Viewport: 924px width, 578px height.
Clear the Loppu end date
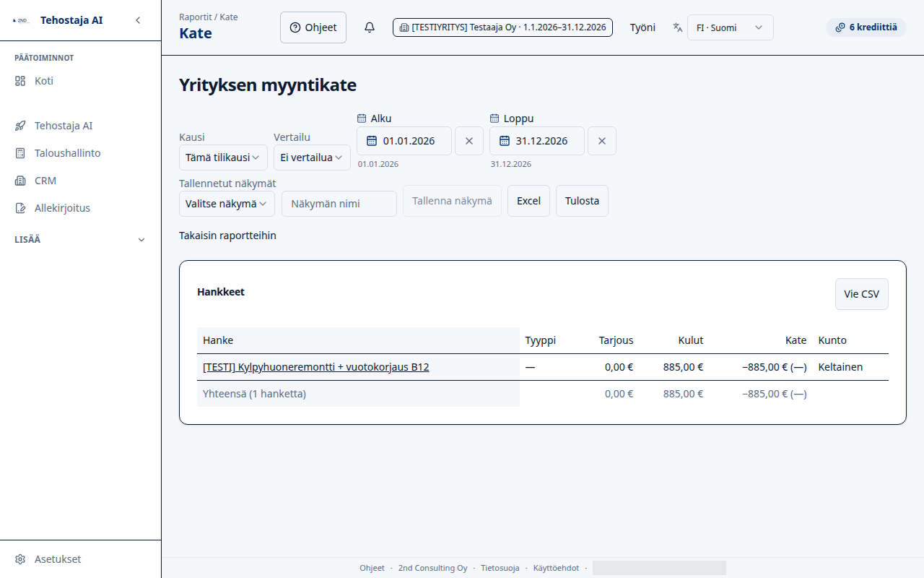coord(602,141)
